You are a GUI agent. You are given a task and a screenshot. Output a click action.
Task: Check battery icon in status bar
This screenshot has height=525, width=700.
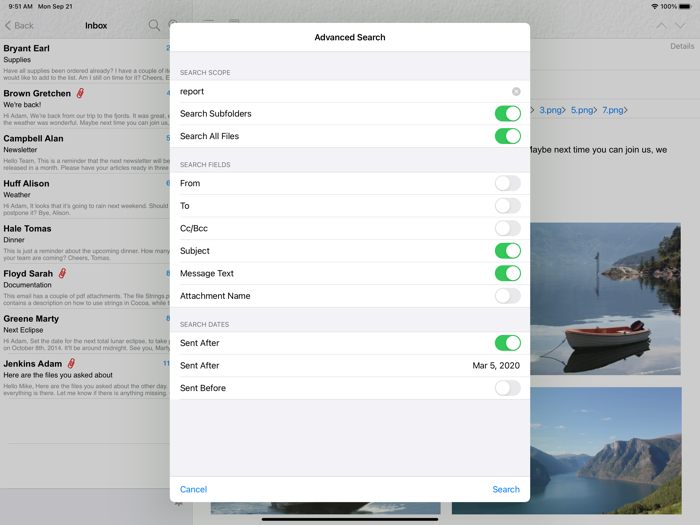pos(685,6)
